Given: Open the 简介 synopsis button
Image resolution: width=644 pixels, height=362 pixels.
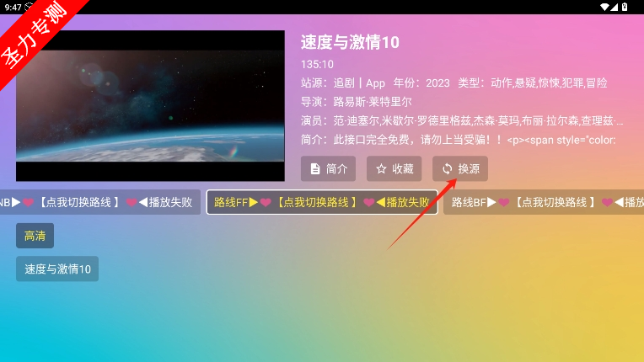Looking at the screenshot, I should pyautogui.click(x=328, y=168).
